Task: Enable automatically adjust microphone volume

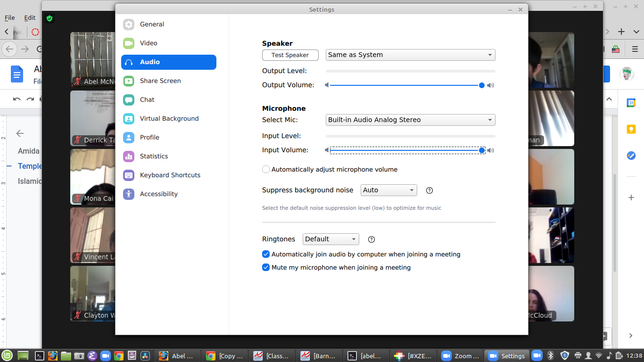Action: (266, 169)
